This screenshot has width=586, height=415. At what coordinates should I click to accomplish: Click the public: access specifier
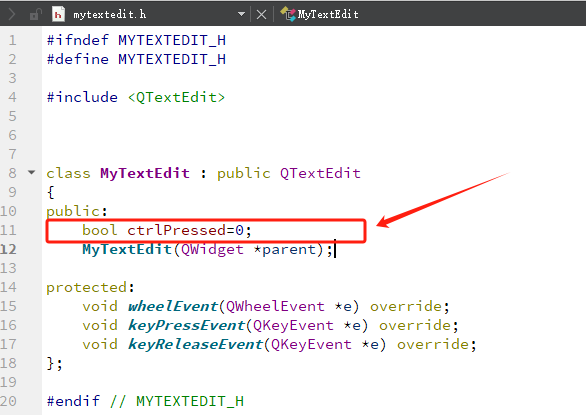[x=77, y=211]
